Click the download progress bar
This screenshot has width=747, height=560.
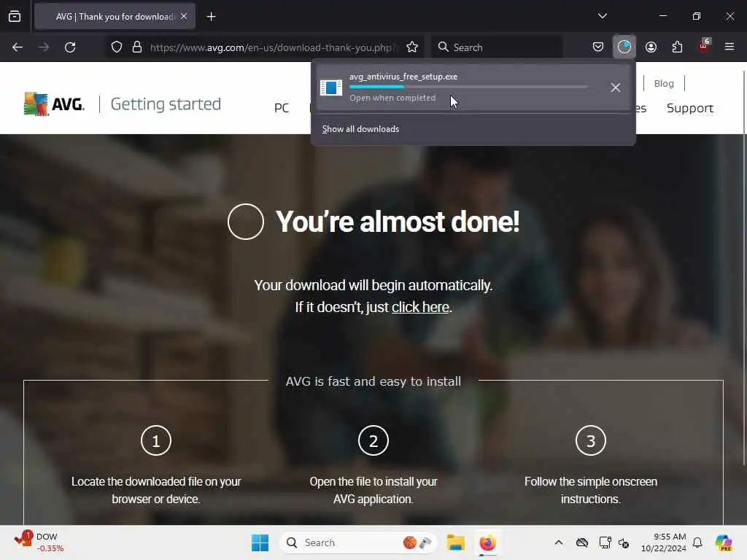pyautogui.click(x=468, y=87)
